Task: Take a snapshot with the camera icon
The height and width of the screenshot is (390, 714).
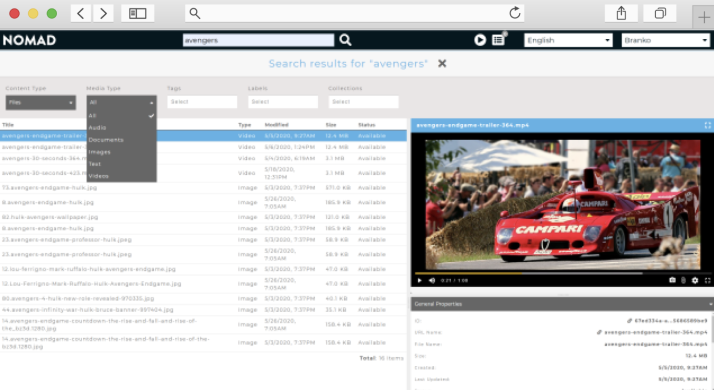Action: coord(672,281)
